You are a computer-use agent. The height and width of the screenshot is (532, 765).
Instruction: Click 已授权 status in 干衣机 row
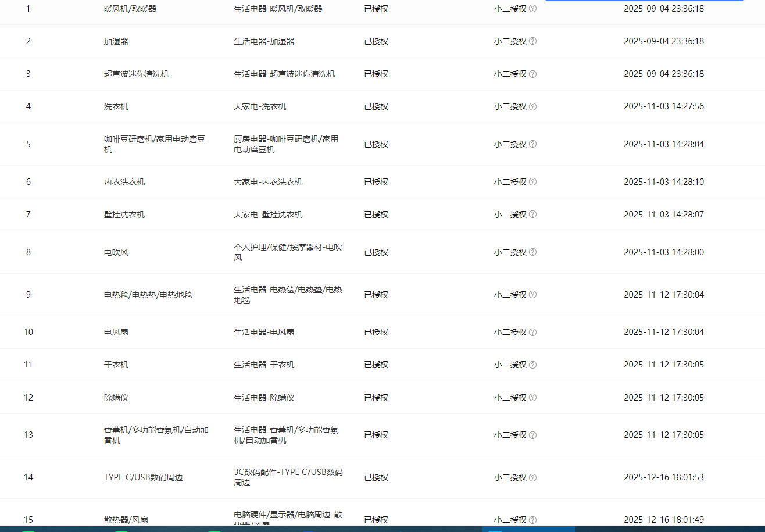click(376, 365)
